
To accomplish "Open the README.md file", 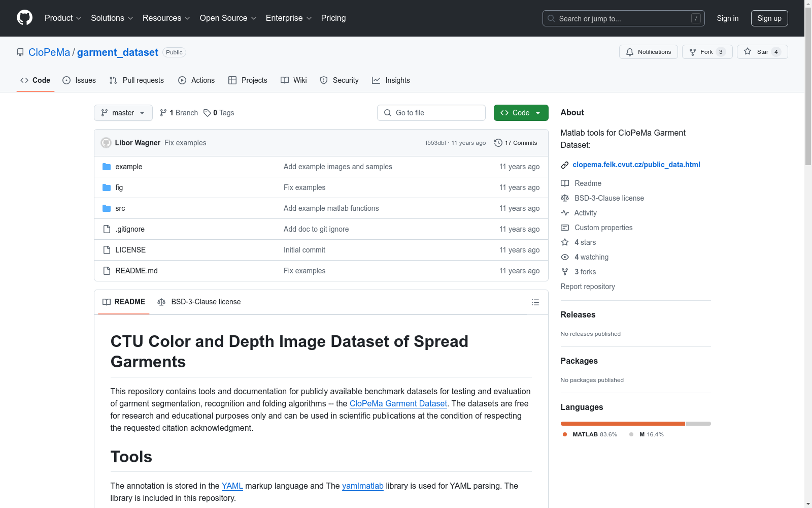I will pyautogui.click(x=137, y=271).
